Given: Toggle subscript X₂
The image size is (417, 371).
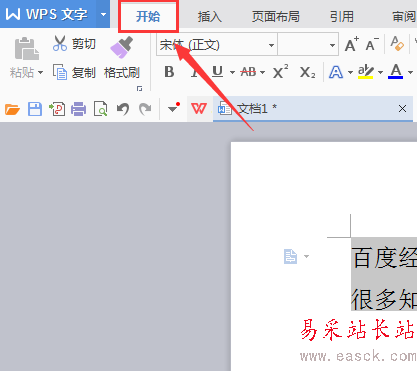Looking at the screenshot, I should (x=307, y=72).
